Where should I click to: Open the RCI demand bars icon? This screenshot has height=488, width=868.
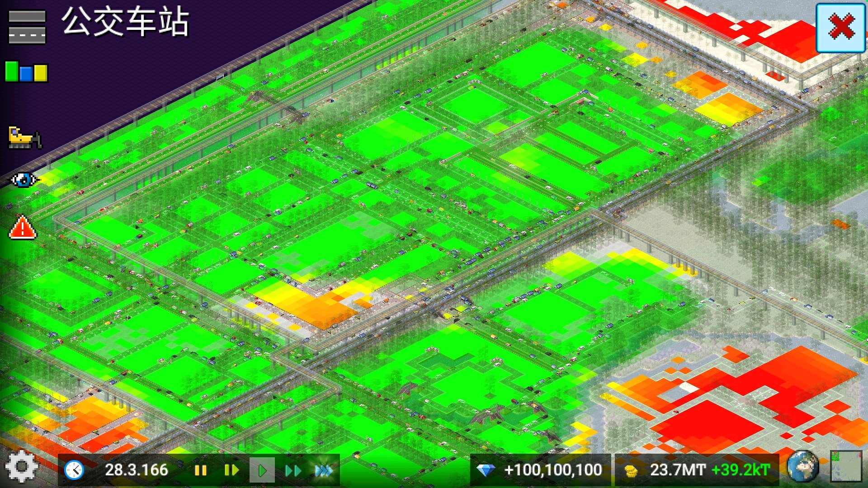click(26, 72)
